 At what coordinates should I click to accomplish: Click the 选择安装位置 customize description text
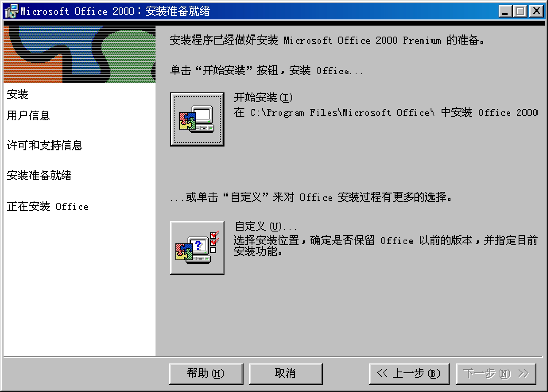click(386, 245)
